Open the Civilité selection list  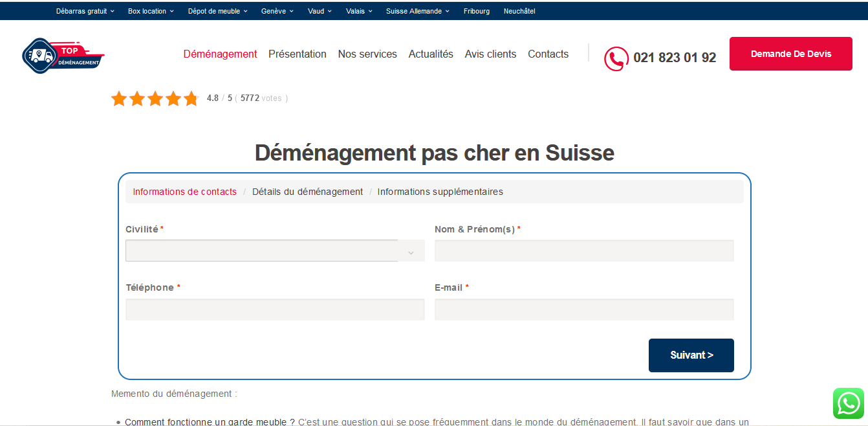275,251
